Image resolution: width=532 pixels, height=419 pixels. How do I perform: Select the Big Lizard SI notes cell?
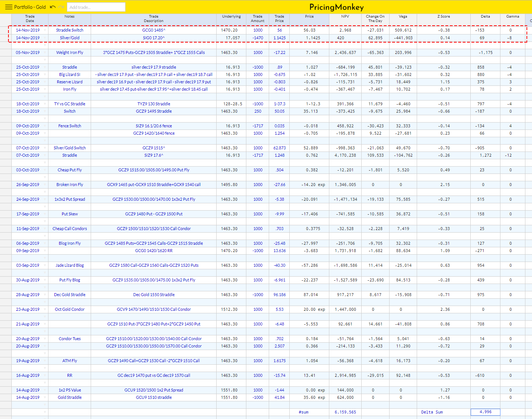point(69,74)
